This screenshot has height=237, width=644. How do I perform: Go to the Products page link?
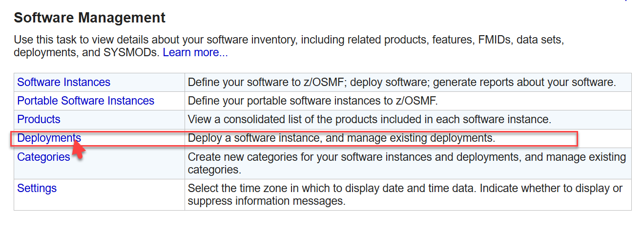[x=39, y=119]
